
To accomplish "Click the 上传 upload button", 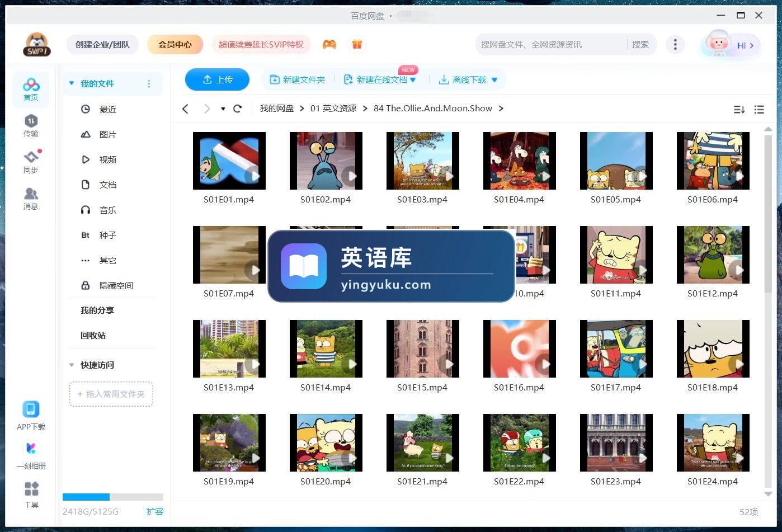I will (x=218, y=79).
